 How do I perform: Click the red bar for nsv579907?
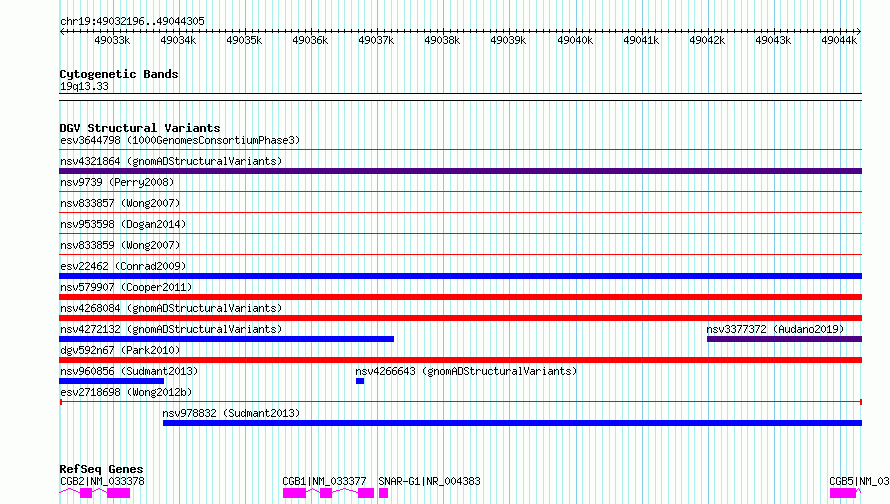(460, 297)
